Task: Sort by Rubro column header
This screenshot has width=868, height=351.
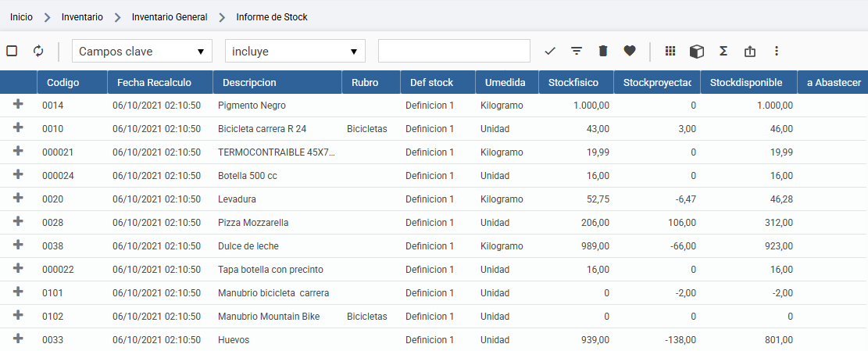Action: (371, 83)
